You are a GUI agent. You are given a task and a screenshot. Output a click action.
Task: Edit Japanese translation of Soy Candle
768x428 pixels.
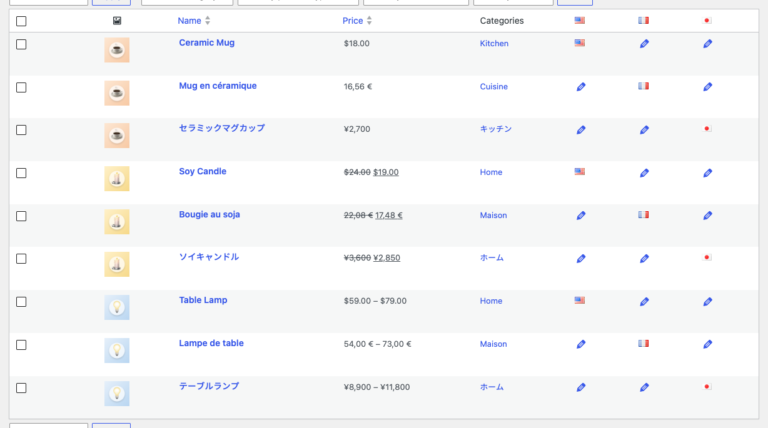[707, 173]
